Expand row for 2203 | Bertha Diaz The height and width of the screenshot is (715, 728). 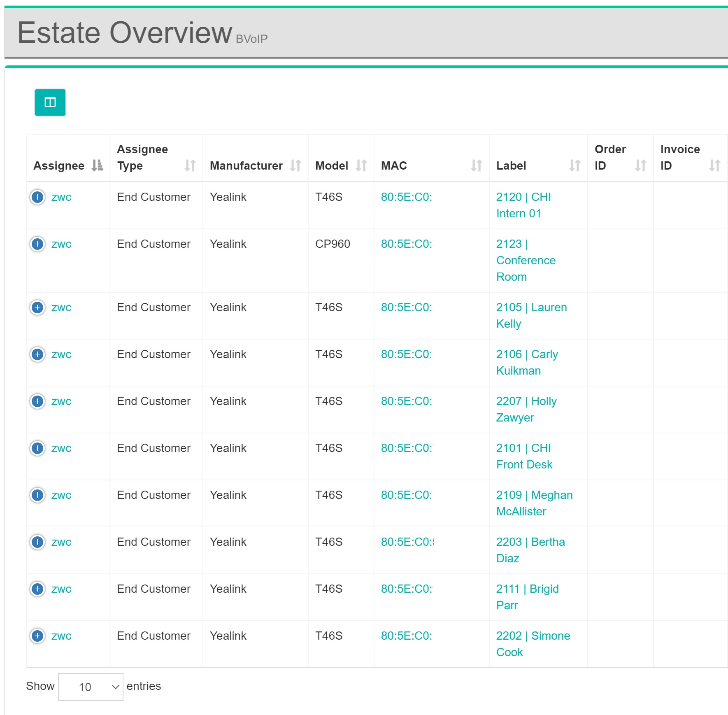tap(37, 542)
